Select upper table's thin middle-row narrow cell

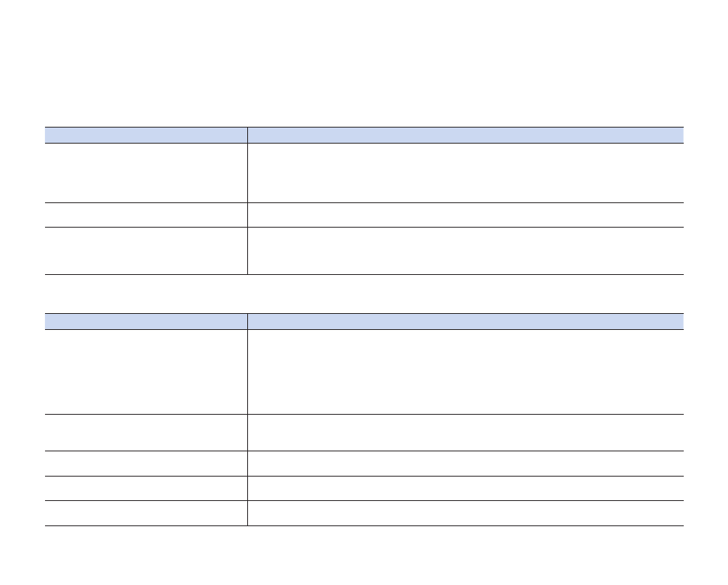click(x=146, y=215)
